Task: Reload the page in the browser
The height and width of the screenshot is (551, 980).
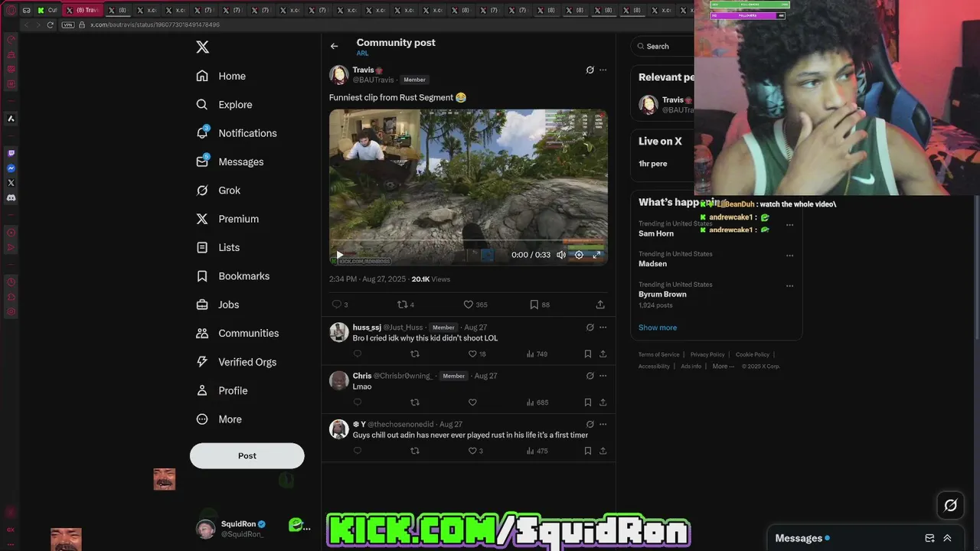Action: pos(51,24)
